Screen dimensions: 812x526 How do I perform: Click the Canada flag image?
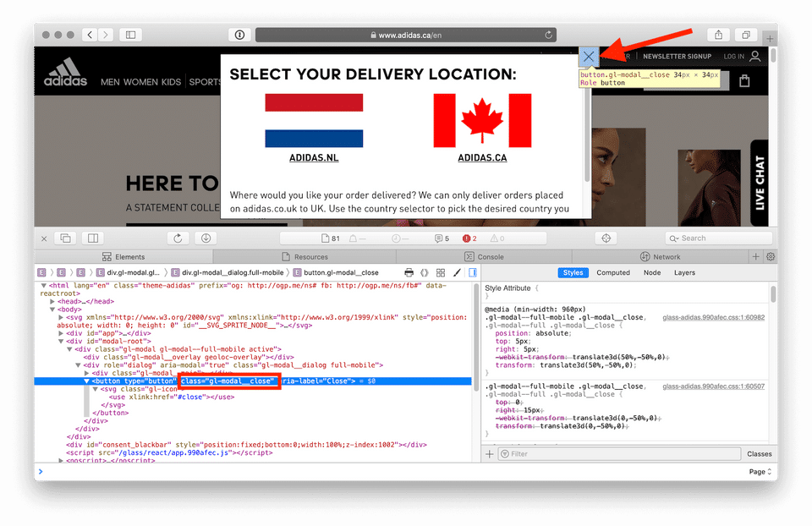click(482, 121)
